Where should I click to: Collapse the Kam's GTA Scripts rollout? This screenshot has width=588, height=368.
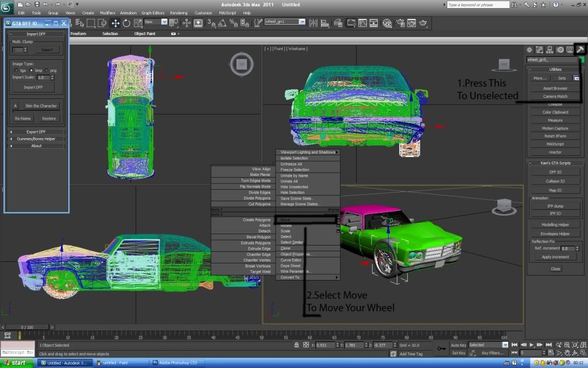click(555, 163)
